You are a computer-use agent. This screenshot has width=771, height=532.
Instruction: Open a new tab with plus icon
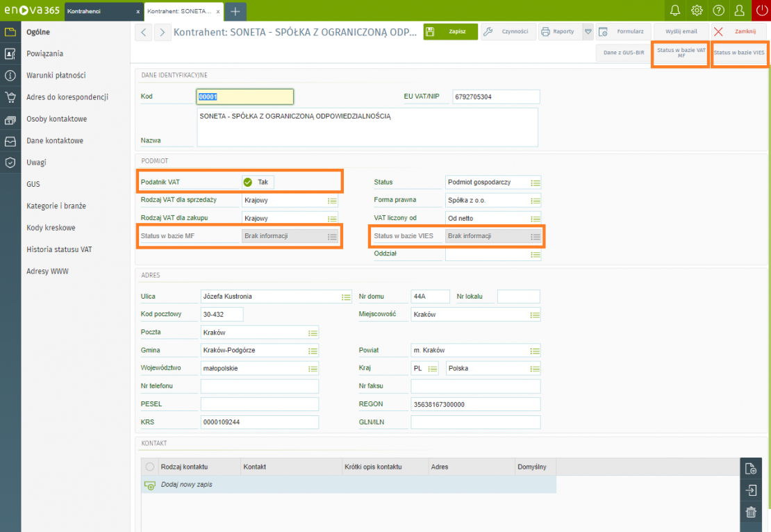tap(235, 11)
